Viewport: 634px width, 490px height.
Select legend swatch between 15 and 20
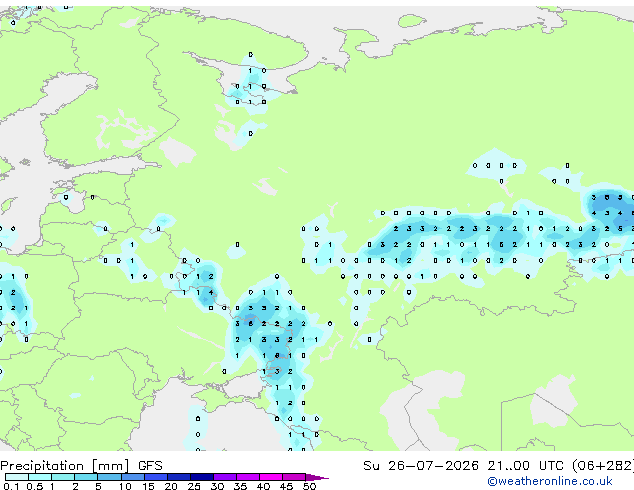156,477
